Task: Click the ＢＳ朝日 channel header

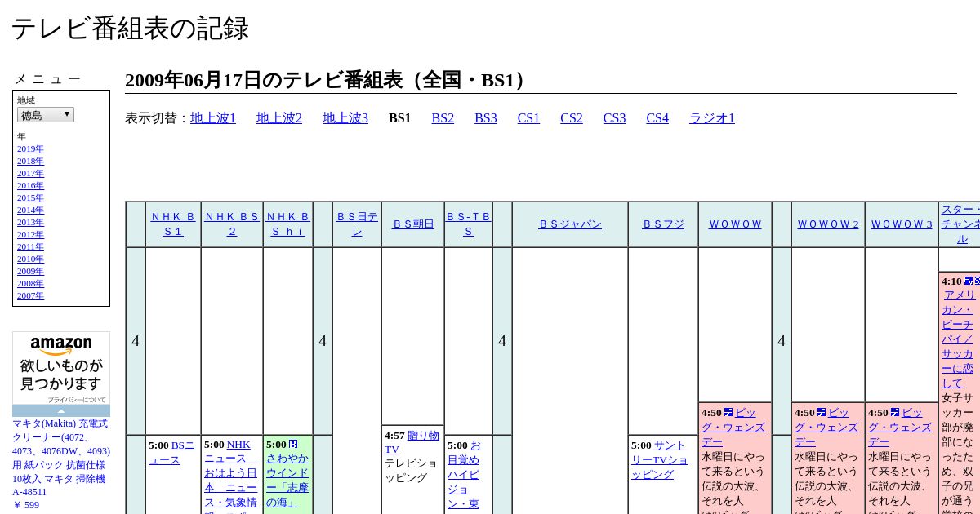Action: [x=413, y=224]
